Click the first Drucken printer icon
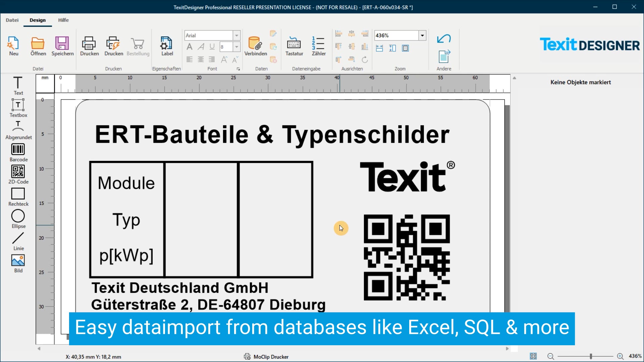The width and height of the screenshot is (644, 362). (x=89, y=46)
